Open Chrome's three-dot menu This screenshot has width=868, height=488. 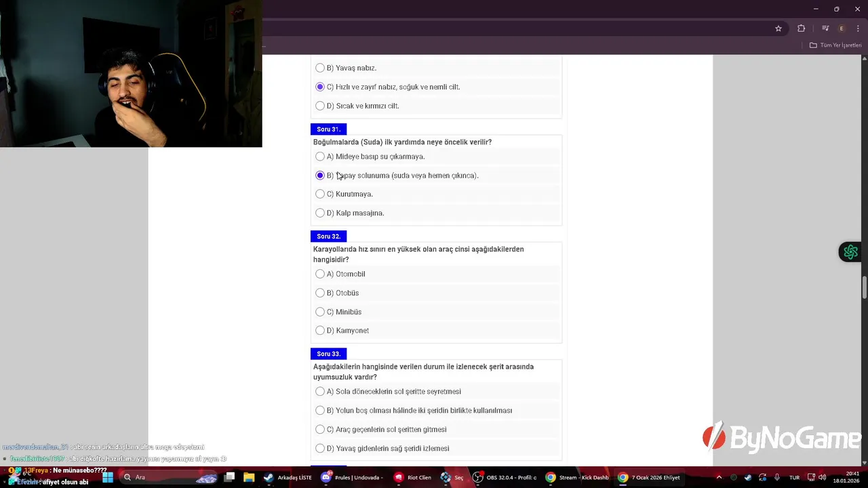(x=858, y=28)
